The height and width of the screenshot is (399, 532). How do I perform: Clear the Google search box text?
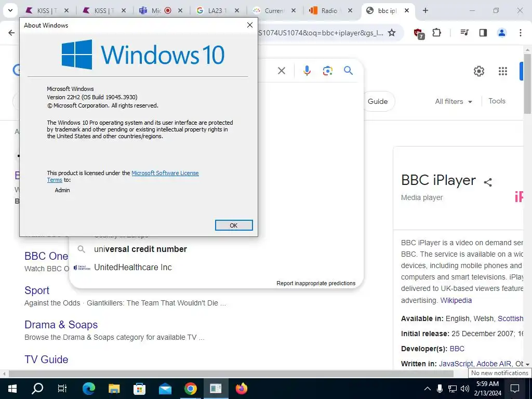(281, 71)
